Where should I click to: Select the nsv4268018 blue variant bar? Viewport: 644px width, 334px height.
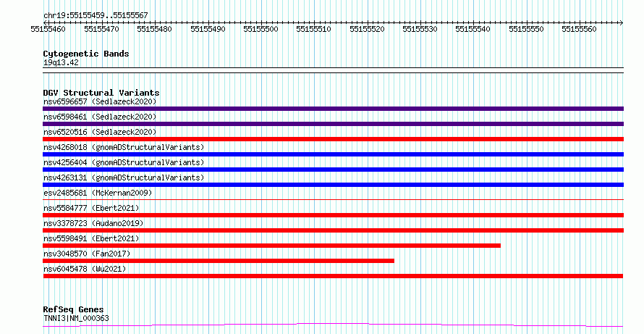pyautogui.click(x=333, y=154)
